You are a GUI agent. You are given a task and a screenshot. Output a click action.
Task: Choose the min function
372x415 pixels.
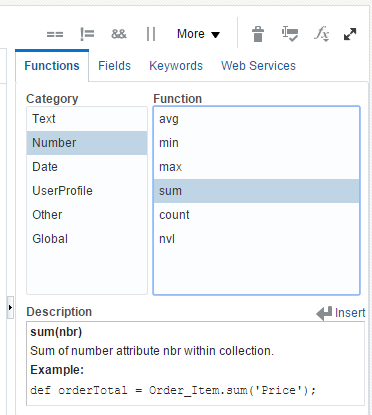coord(256,143)
